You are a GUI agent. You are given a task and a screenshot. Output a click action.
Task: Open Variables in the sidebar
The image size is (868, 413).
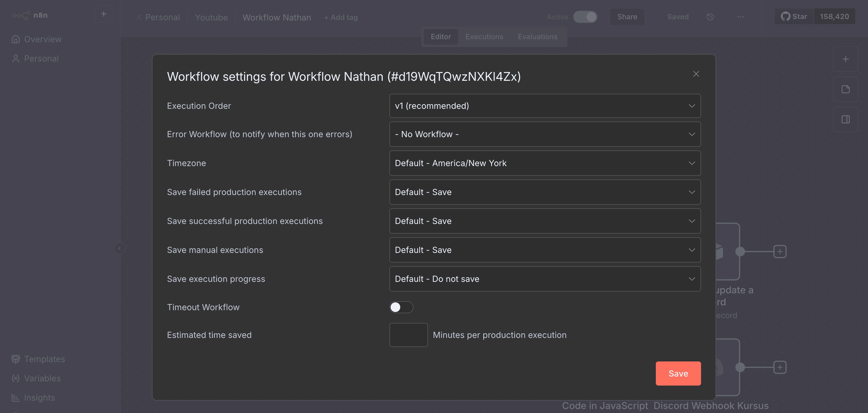[36, 378]
